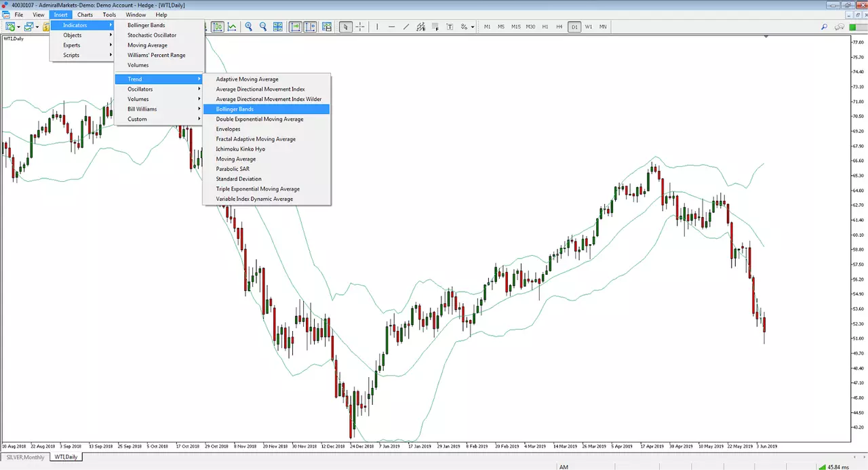Image resolution: width=868 pixels, height=470 pixels.
Task: Switch to M1 timeframe
Action: [487, 26]
